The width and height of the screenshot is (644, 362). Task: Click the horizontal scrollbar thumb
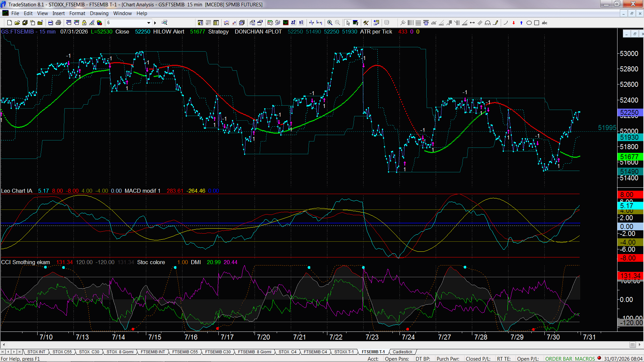point(633,345)
